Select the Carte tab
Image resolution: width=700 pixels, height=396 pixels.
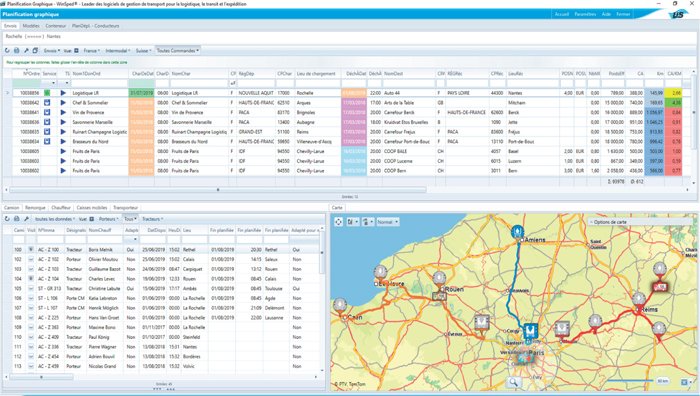[337, 208]
